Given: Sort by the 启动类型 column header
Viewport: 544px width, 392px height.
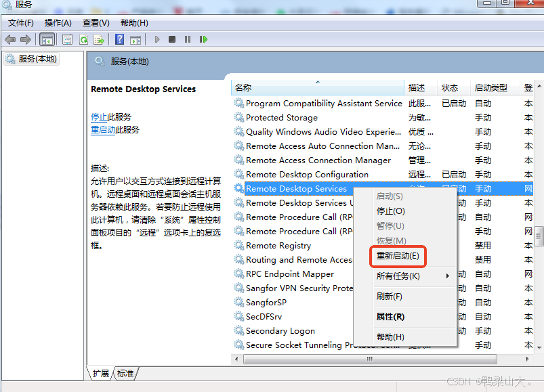Looking at the screenshot, I should [495, 88].
